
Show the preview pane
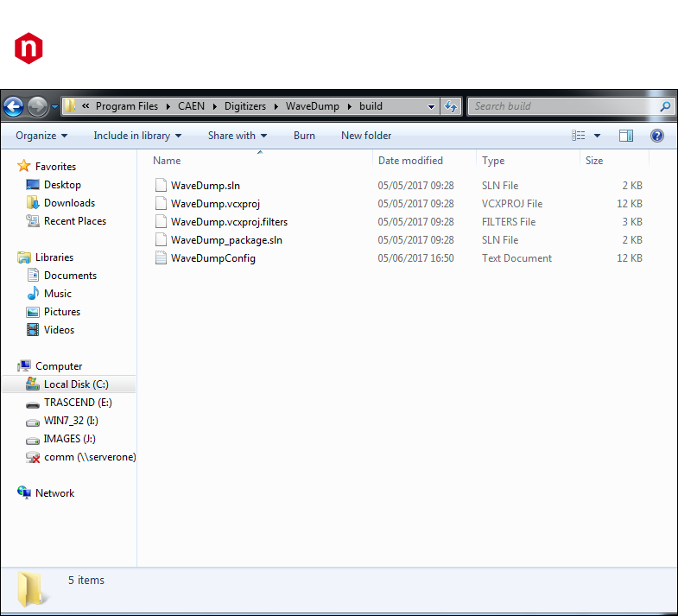[x=625, y=136]
